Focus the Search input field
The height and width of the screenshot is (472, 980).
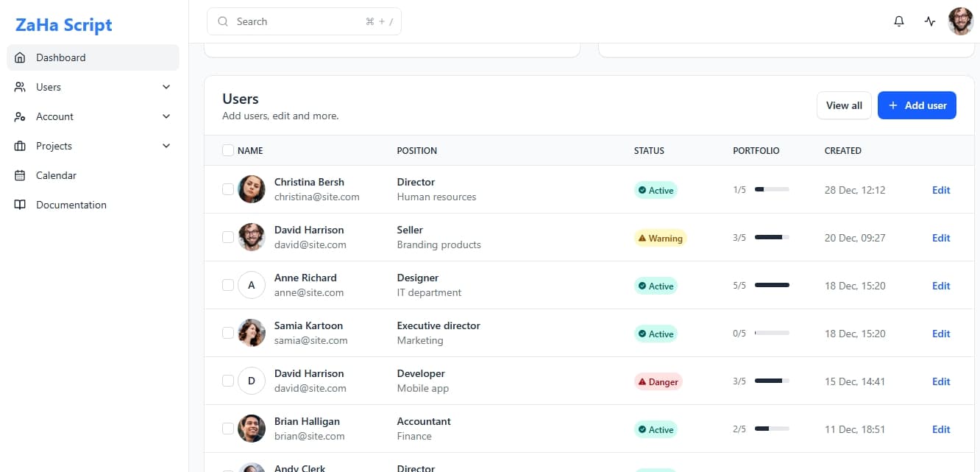pyautogui.click(x=298, y=21)
